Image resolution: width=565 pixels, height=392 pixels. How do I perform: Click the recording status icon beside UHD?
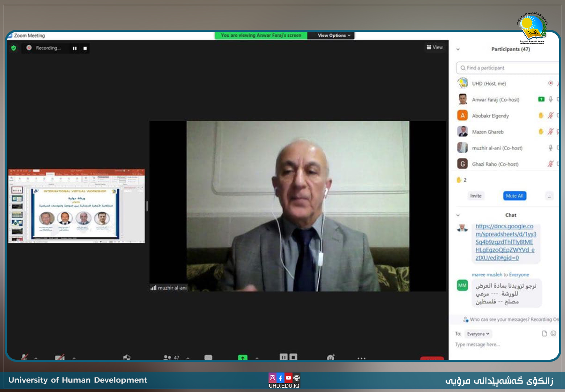click(550, 83)
